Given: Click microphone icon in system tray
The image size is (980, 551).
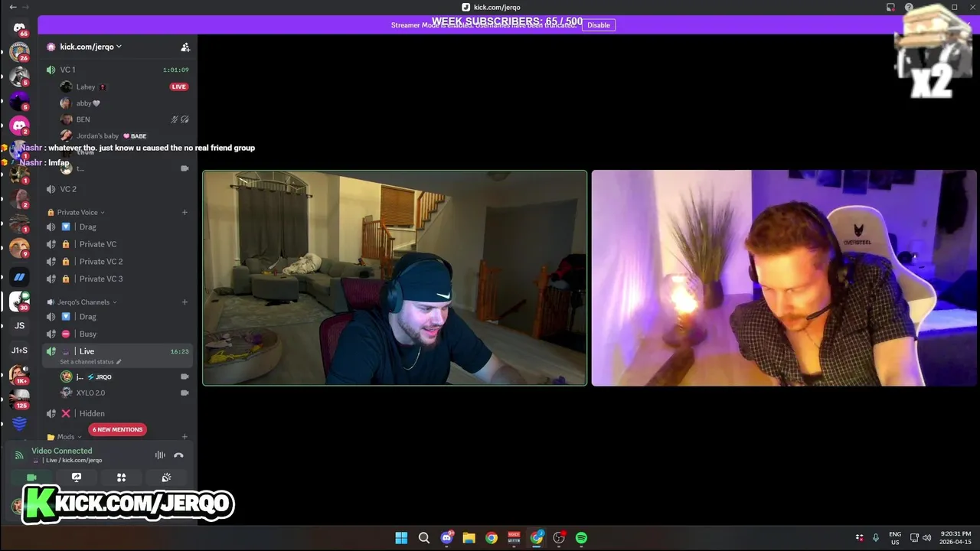Looking at the screenshot, I should click(876, 538).
